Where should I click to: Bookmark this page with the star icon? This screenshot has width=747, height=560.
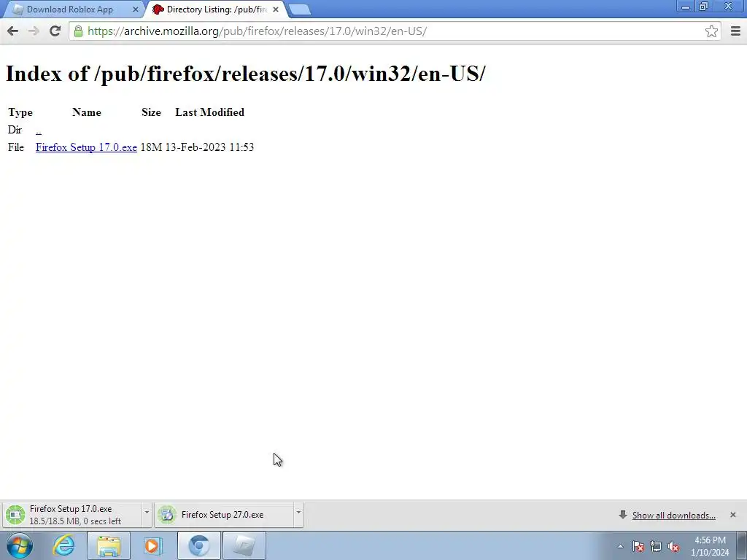pos(711,31)
